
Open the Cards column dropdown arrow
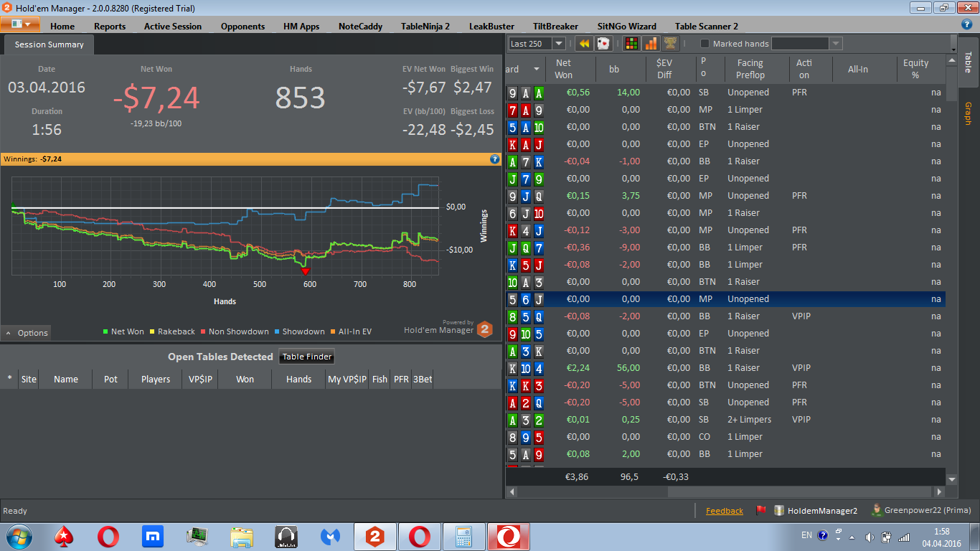tap(536, 69)
